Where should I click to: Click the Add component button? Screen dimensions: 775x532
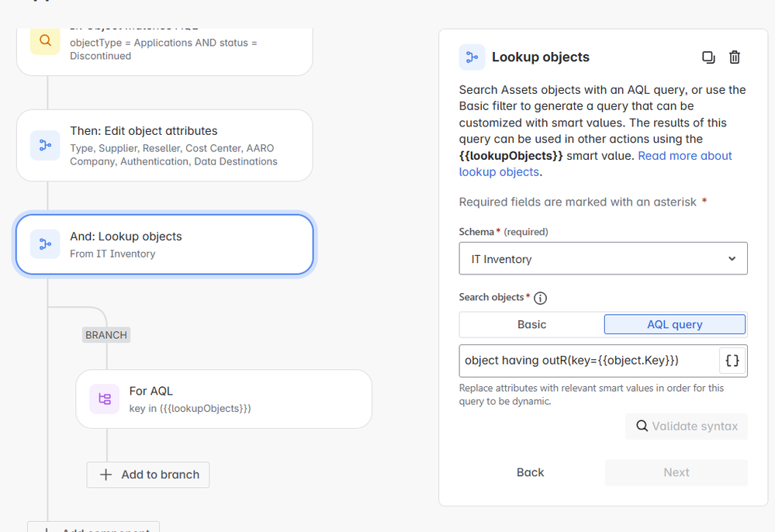coord(93,527)
